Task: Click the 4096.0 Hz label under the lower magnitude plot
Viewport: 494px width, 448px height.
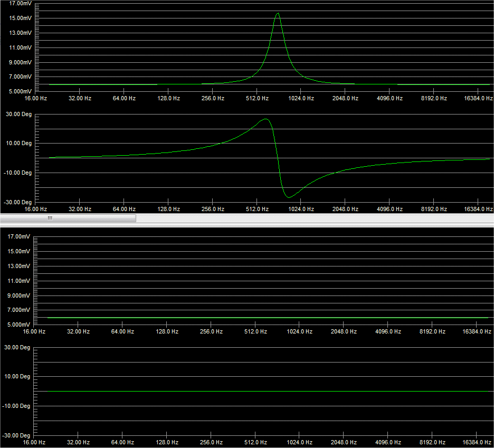Action: coord(388,331)
